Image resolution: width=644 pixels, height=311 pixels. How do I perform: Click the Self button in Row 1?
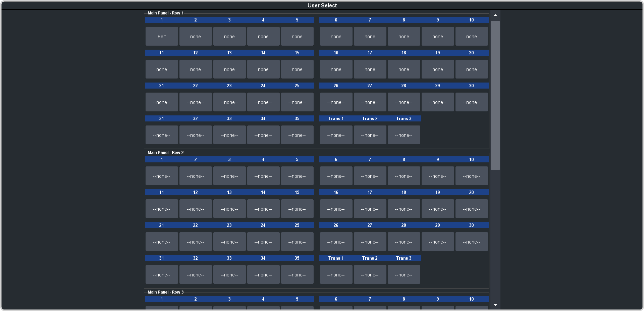[162, 37]
